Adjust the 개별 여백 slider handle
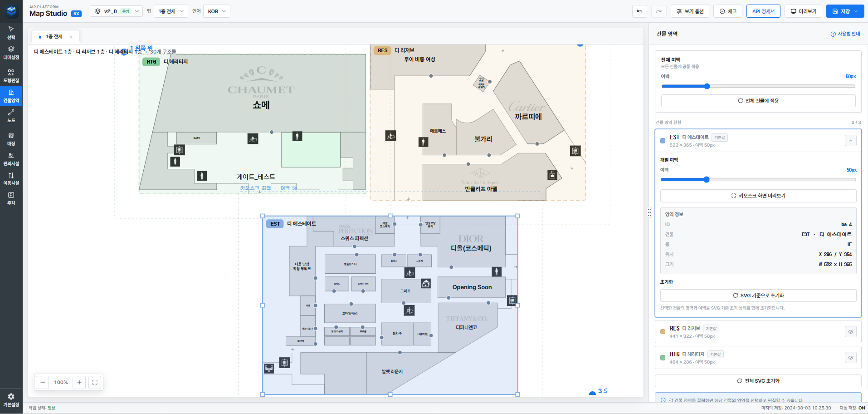Screen dimensions: 868x414 point(707,180)
